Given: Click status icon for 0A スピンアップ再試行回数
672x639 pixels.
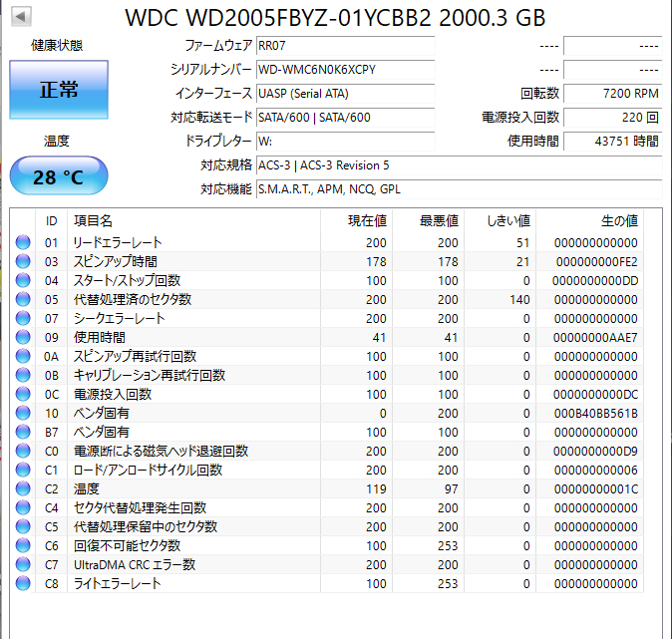Looking at the screenshot, I should coord(23,356).
